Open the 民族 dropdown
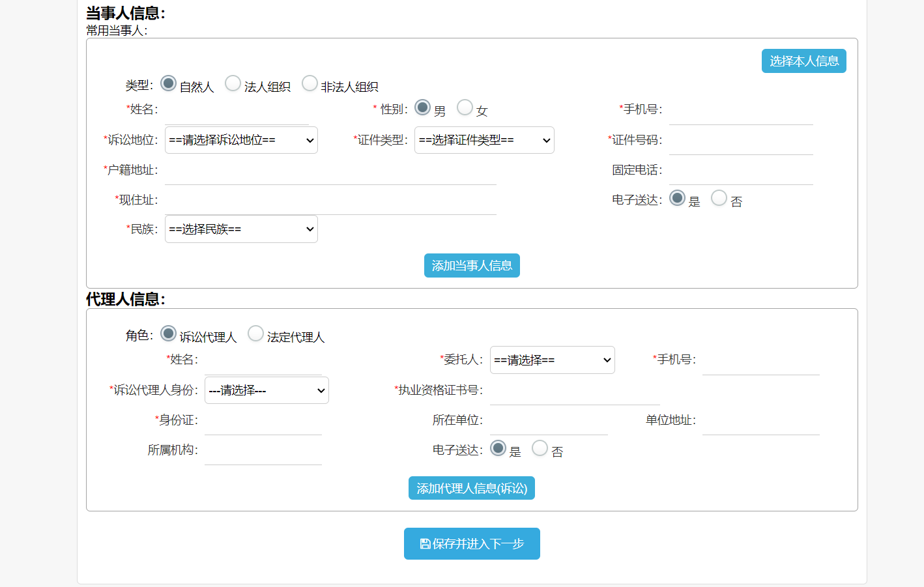The image size is (924, 587). 241,229
